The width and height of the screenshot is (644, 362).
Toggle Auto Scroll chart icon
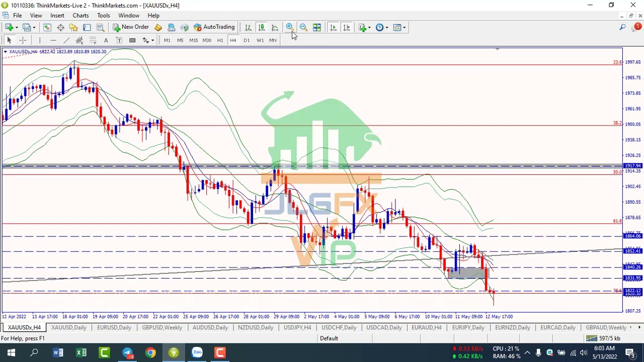333,27
